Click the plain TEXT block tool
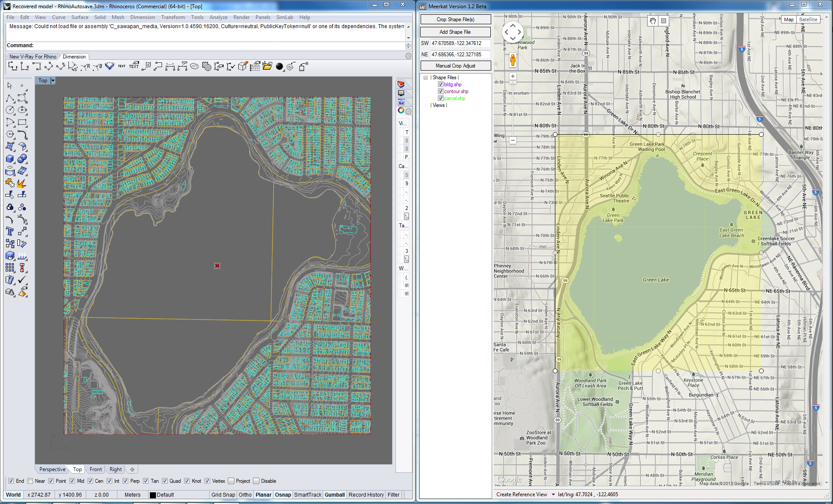 point(122,66)
